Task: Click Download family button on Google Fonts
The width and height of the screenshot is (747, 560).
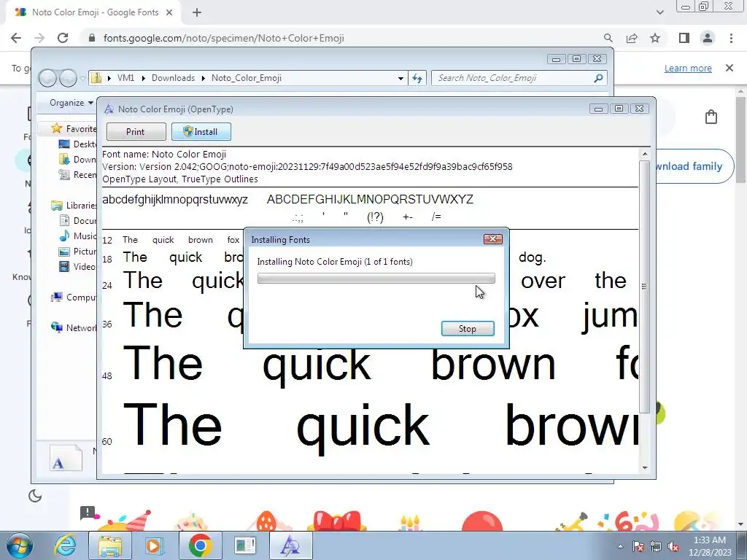Action: tap(694, 166)
